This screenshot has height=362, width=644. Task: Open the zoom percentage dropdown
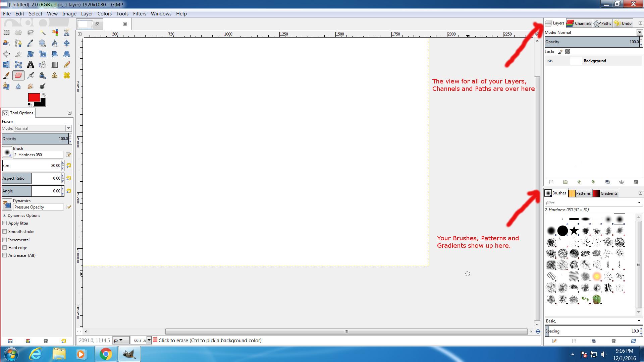pyautogui.click(x=149, y=340)
